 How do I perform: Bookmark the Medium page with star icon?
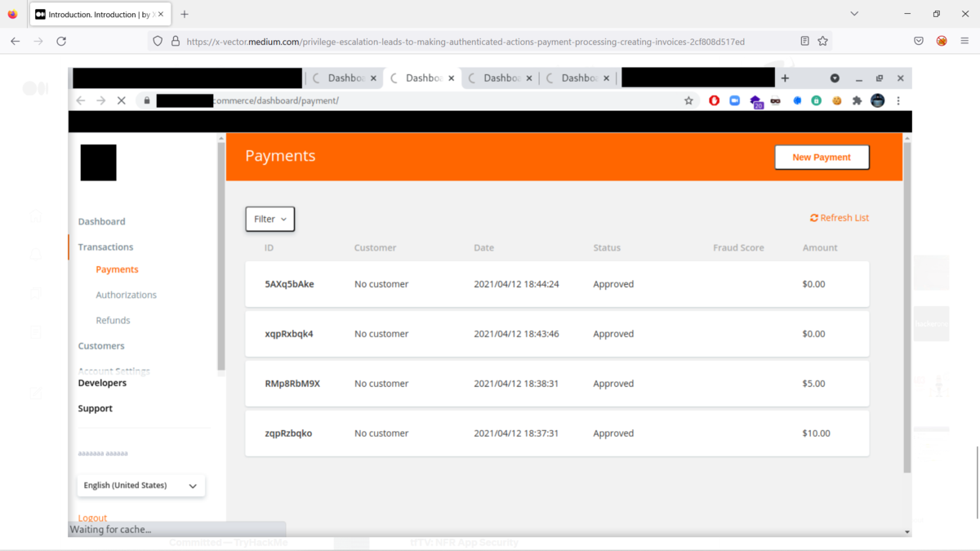tap(823, 41)
